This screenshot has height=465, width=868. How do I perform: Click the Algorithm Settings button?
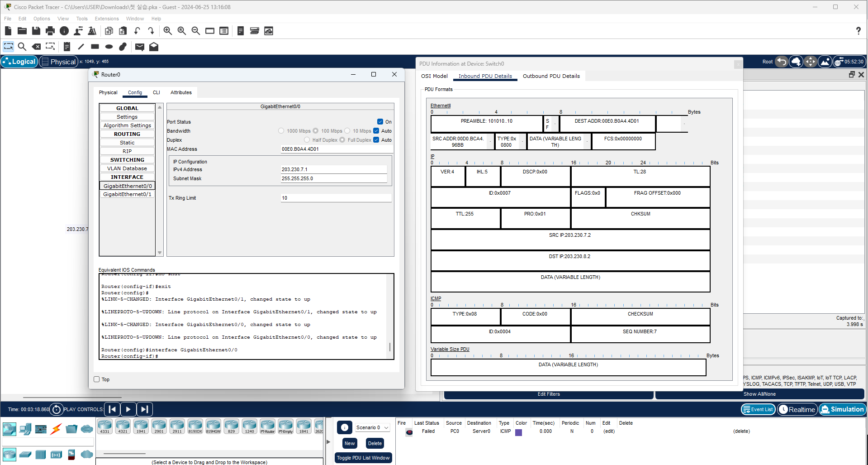pos(127,125)
